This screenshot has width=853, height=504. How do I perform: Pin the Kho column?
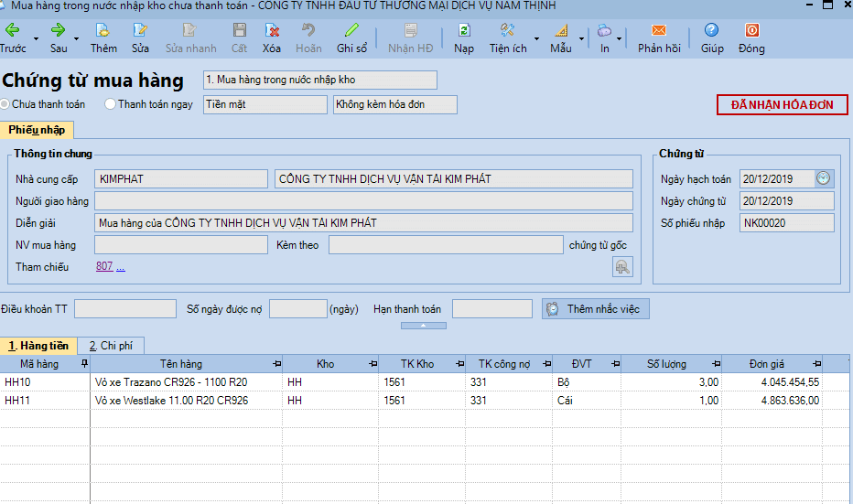click(x=373, y=364)
